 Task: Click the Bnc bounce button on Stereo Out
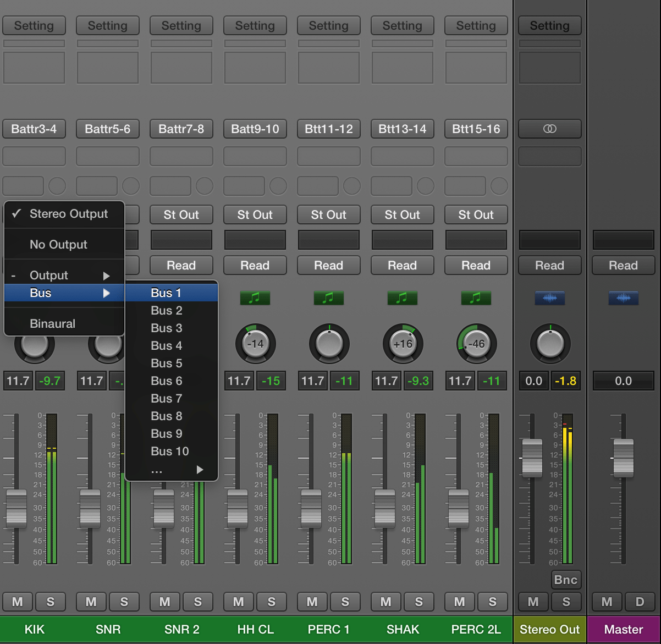point(566,580)
